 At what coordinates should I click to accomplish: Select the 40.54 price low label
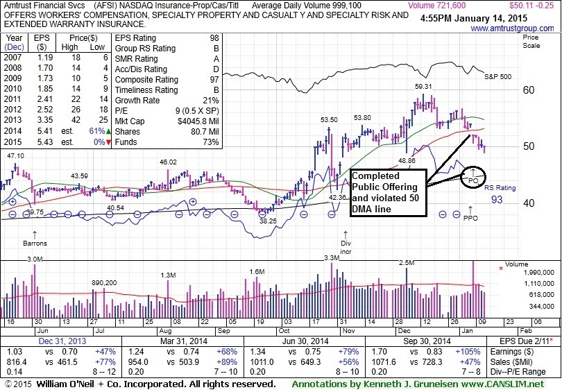[x=115, y=208]
